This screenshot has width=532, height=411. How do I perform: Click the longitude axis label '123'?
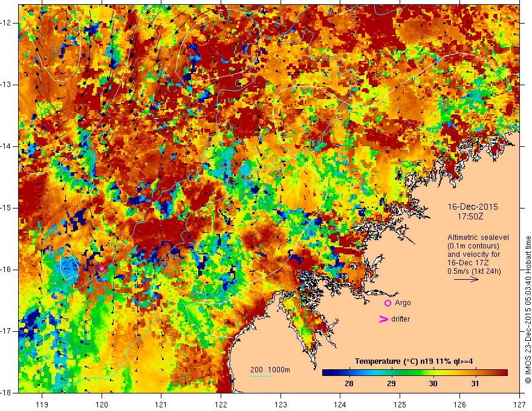click(x=281, y=404)
